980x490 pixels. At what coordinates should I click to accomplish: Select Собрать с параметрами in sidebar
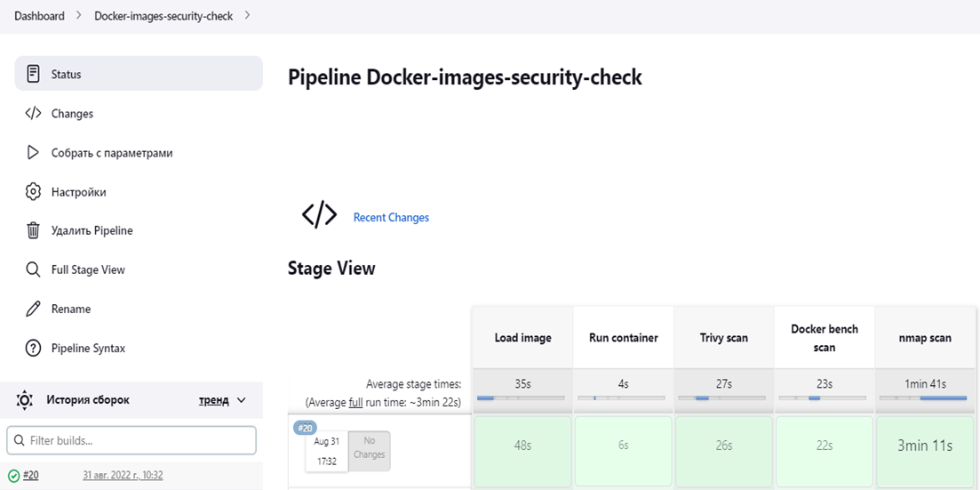[139, 153]
